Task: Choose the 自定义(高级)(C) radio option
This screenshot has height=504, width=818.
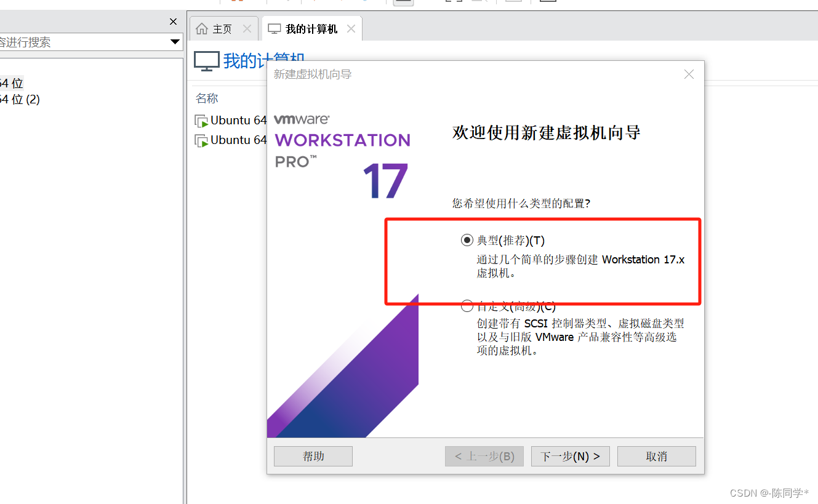Action: pos(467,306)
